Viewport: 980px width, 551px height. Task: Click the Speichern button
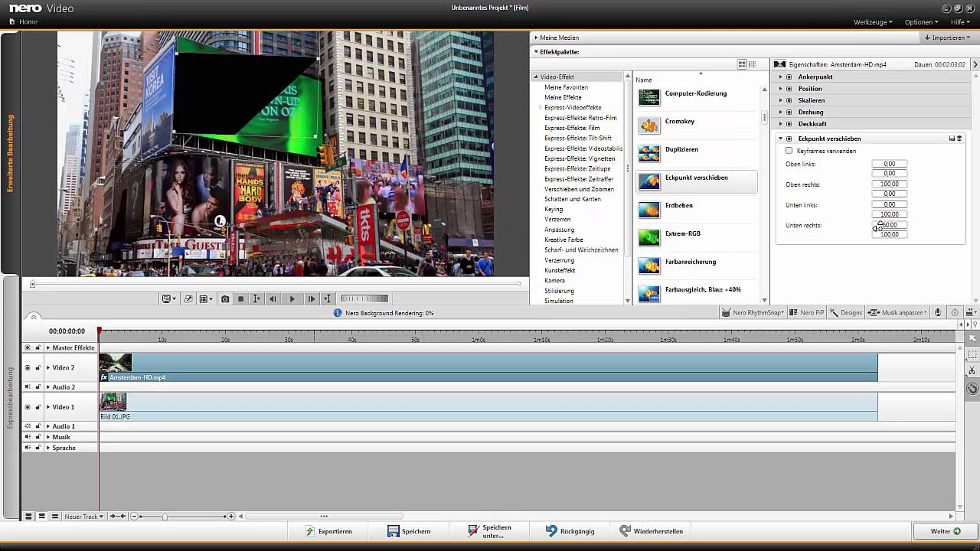tap(409, 531)
